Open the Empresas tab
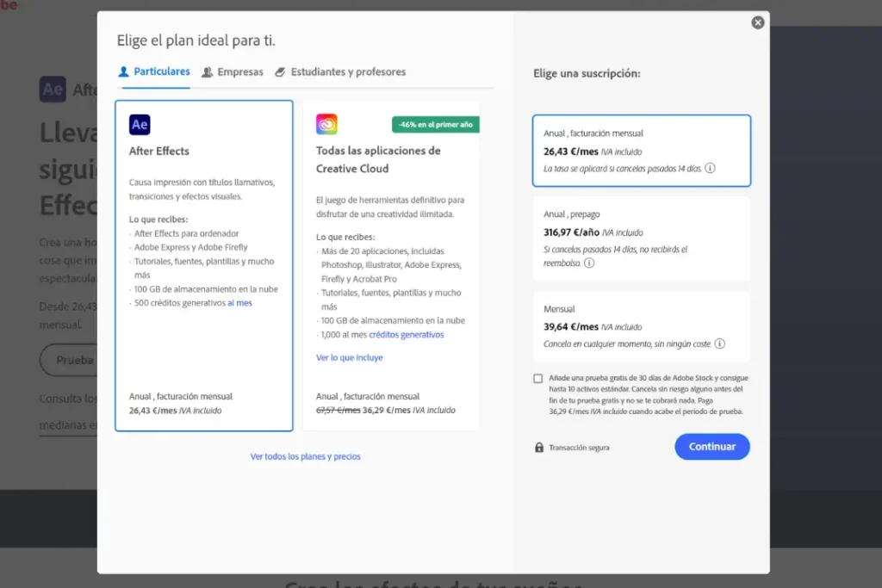Screen dimensions: 882x588 tap(233, 72)
